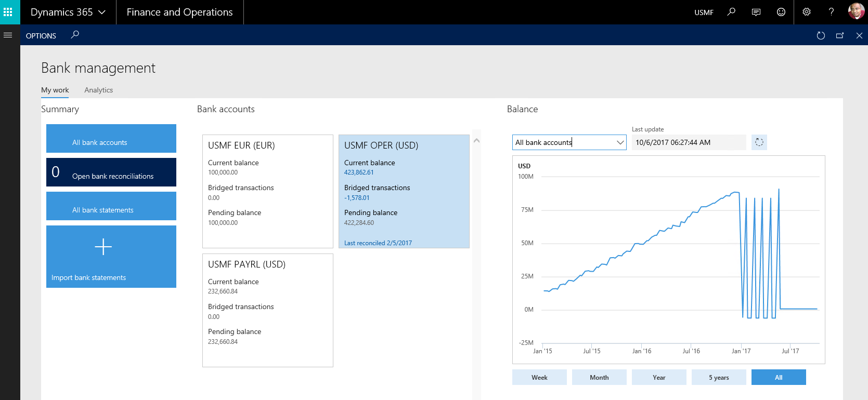Click the -1,578.01 bridged transactions link
The height and width of the screenshot is (400, 868).
[x=357, y=198]
